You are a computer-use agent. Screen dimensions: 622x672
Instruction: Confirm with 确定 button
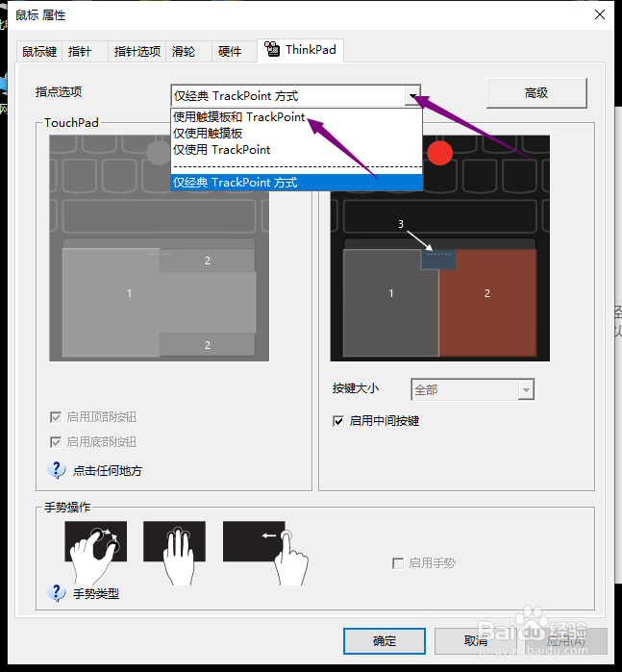(x=385, y=641)
